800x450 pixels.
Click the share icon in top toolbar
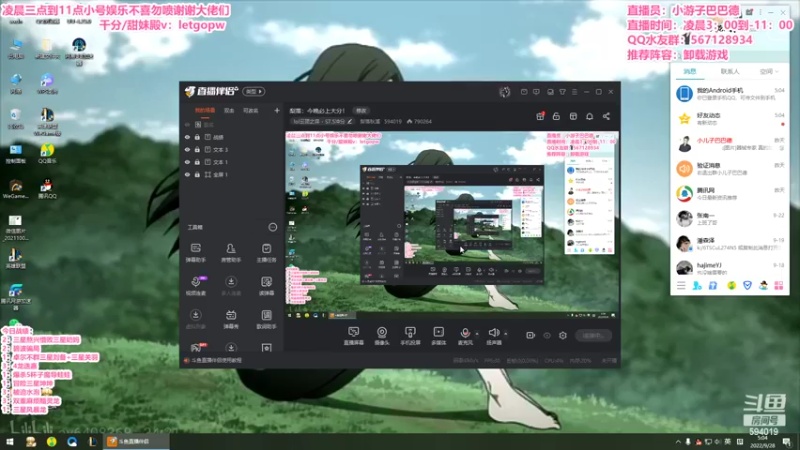(x=606, y=116)
